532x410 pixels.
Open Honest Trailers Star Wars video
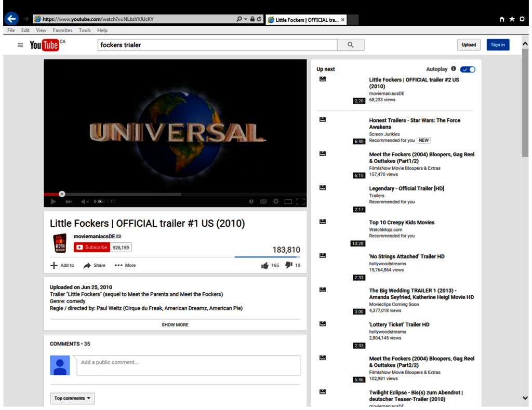415,124
